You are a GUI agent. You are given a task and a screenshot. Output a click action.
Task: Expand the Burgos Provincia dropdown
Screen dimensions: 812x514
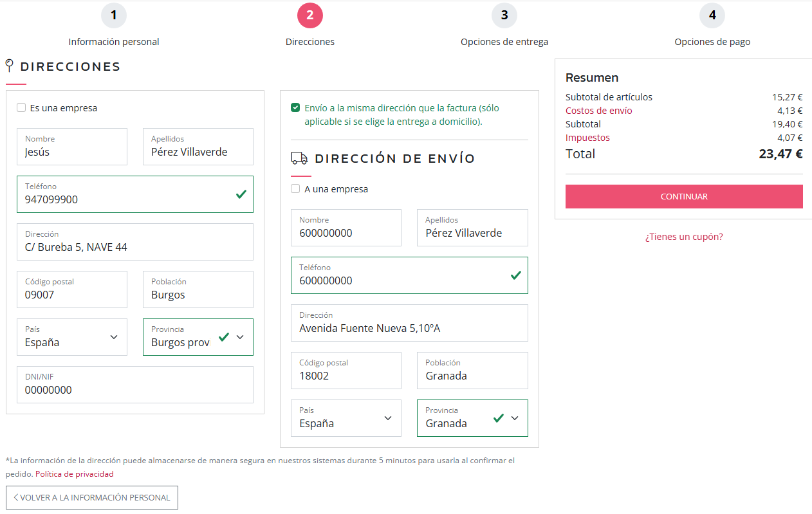tap(240, 337)
